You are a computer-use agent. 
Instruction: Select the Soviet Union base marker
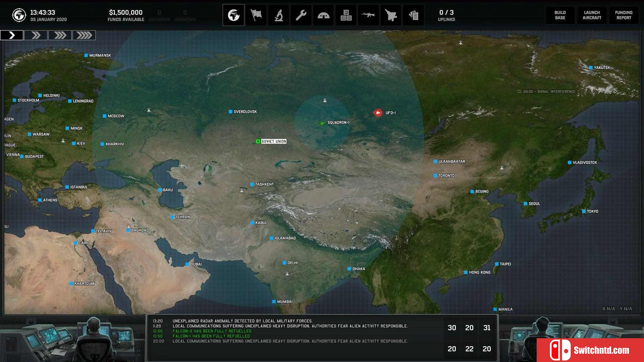258,141
